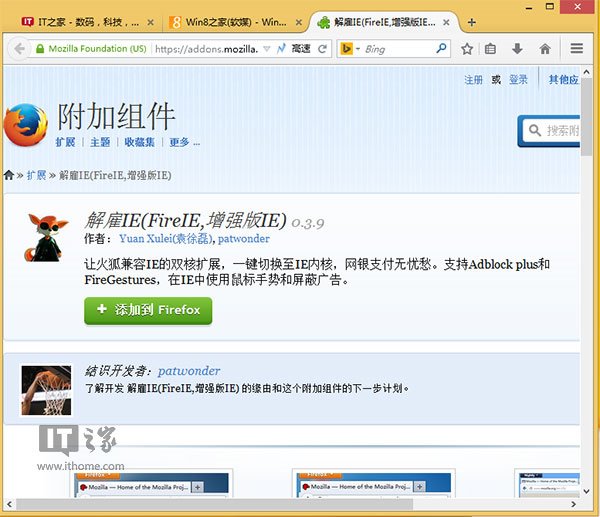Open patwonder link in 结识开发者 section
This screenshot has width=600, height=517.
coord(189,371)
